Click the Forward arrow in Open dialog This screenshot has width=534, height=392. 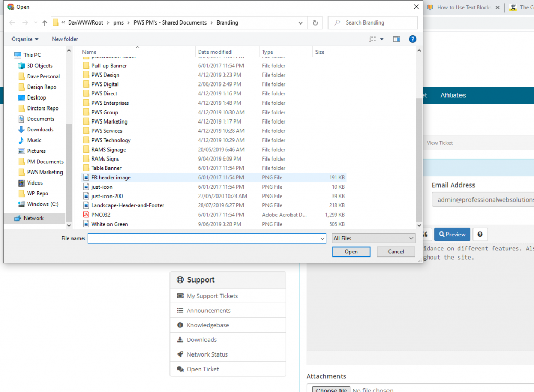click(25, 23)
